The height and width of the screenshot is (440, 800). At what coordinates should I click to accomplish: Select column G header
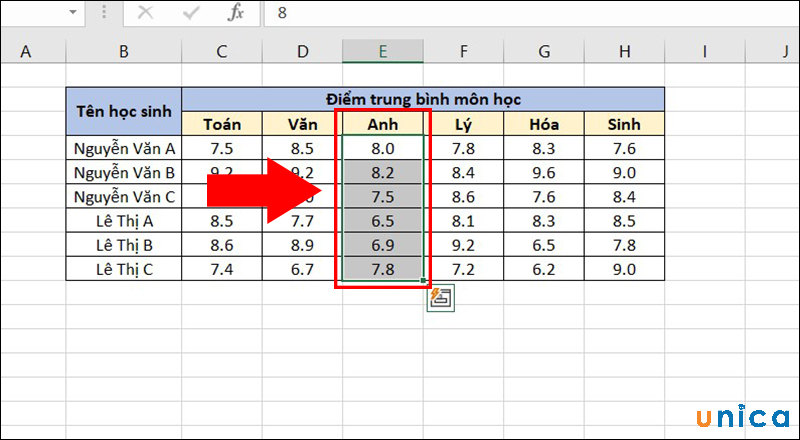544,52
